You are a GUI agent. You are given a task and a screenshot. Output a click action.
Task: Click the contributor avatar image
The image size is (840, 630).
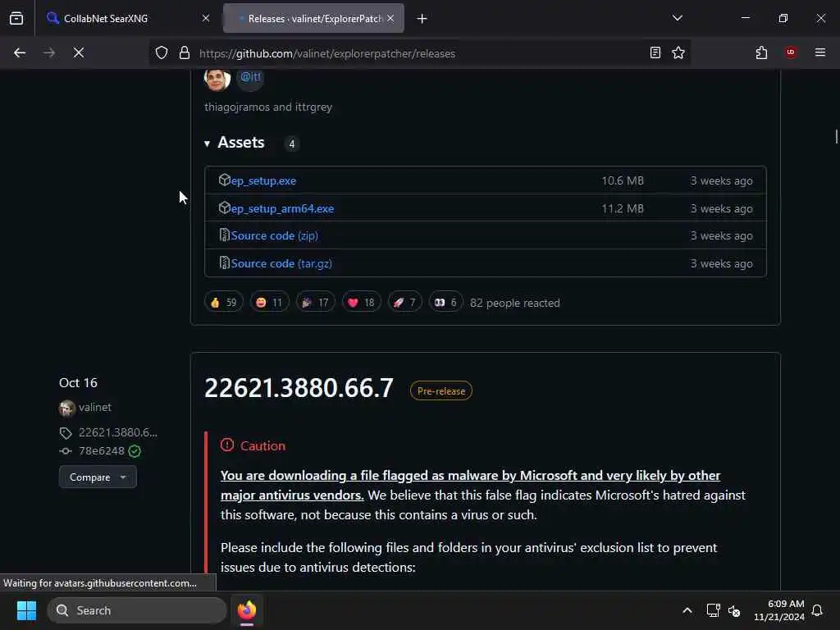click(x=217, y=80)
